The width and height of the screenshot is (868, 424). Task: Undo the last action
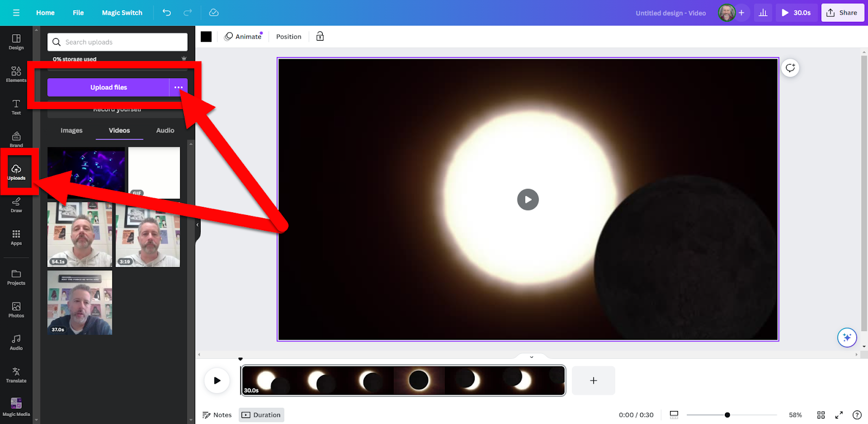[167, 12]
